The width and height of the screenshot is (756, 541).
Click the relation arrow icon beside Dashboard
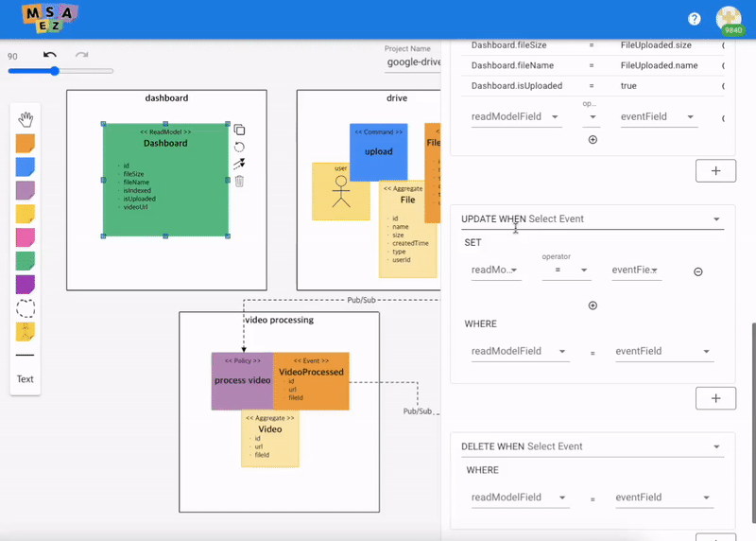239,165
